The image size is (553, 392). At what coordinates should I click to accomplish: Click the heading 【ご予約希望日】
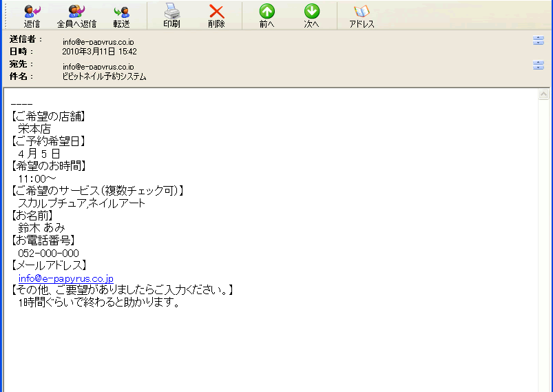48,141
